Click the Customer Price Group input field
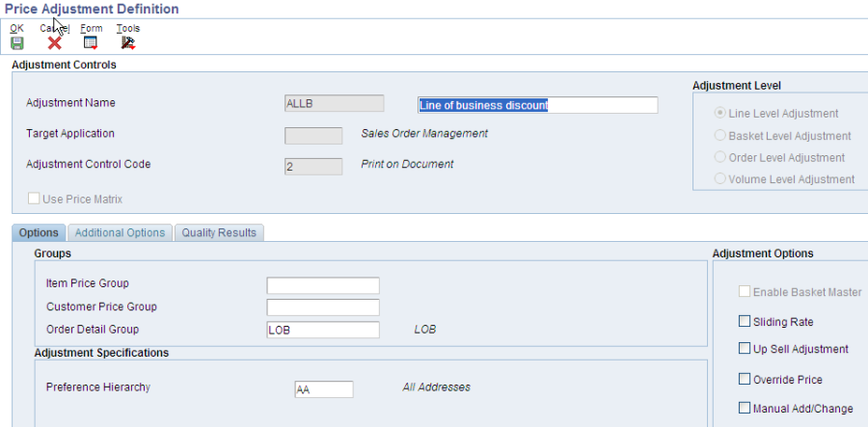Screen dimensions: 868x427 tap(323, 307)
